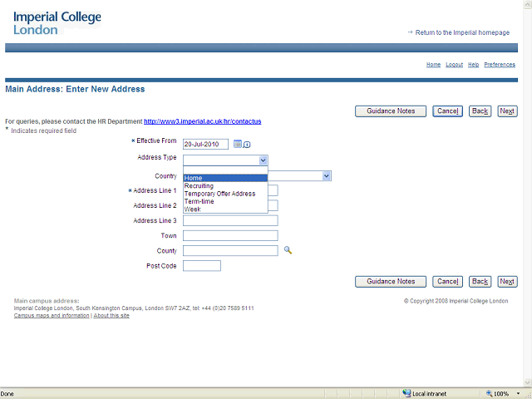Focus the Town text field

tap(230, 236)
